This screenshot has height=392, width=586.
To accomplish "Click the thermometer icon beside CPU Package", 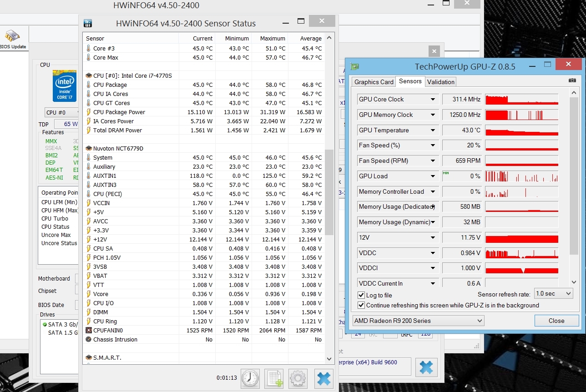I will coord(88,85).
